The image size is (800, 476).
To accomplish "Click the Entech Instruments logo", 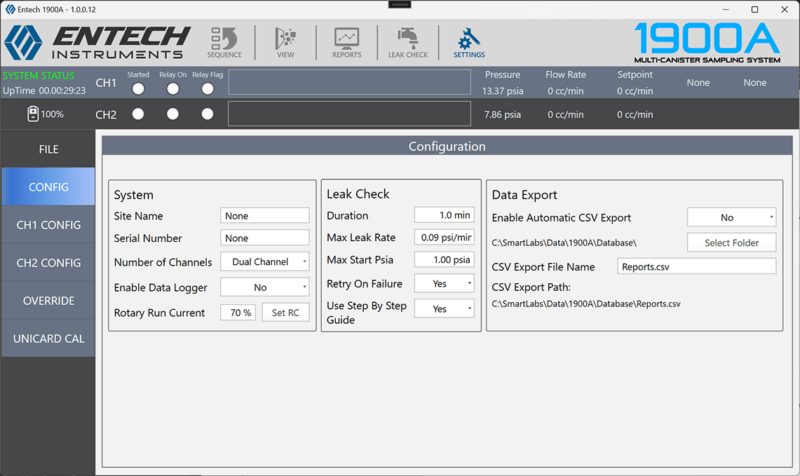I will pos(95,42).
